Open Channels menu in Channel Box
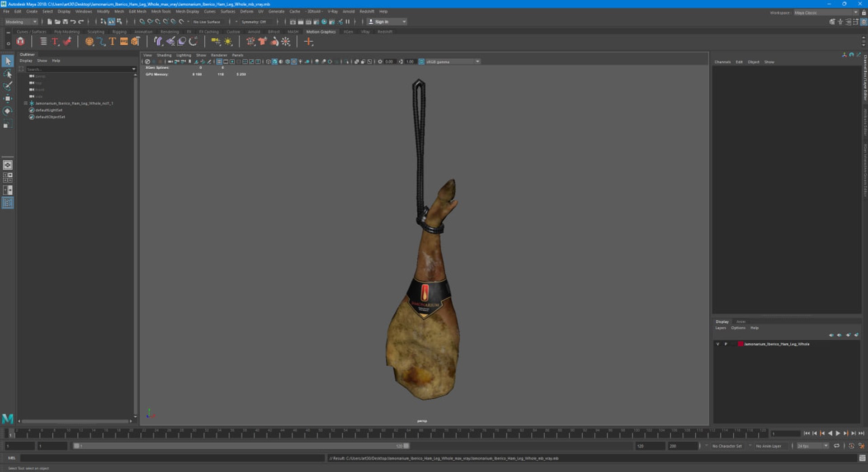 pyautogui.click(x=722, y=62)
